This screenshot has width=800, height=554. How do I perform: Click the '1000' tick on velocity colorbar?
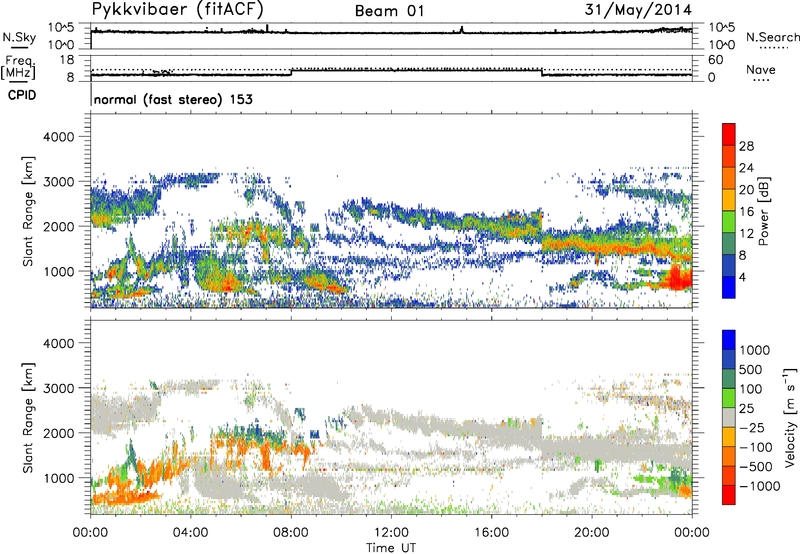(755, 350)
